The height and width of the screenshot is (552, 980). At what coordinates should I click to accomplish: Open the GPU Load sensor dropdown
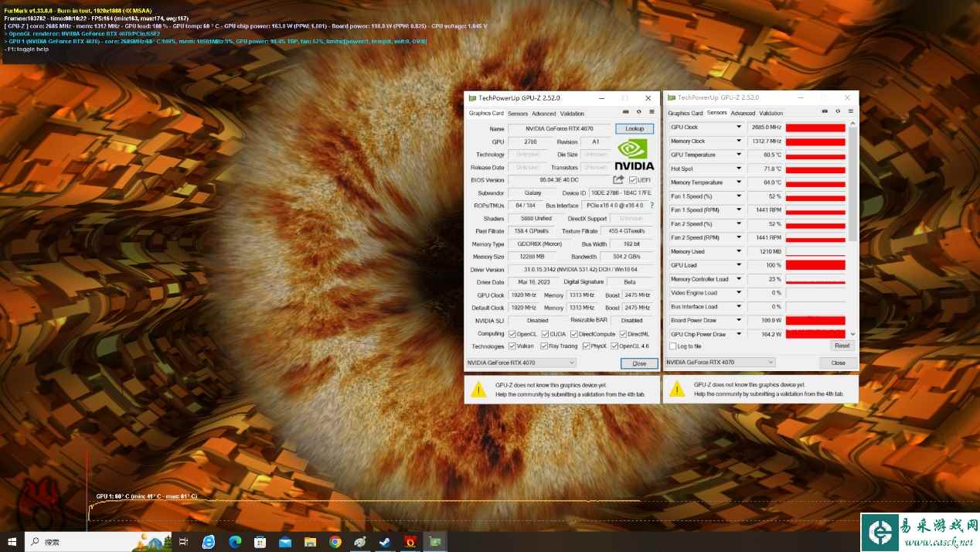pos(739,265)
